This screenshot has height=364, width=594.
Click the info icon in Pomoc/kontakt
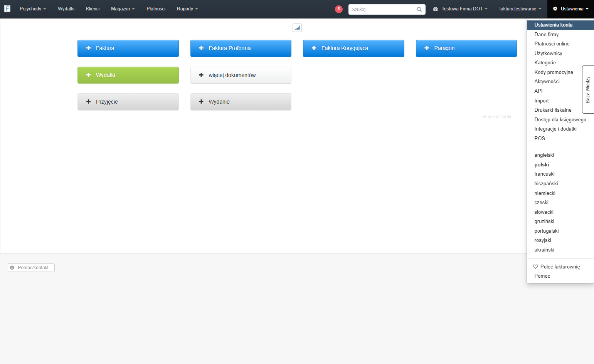12,268
